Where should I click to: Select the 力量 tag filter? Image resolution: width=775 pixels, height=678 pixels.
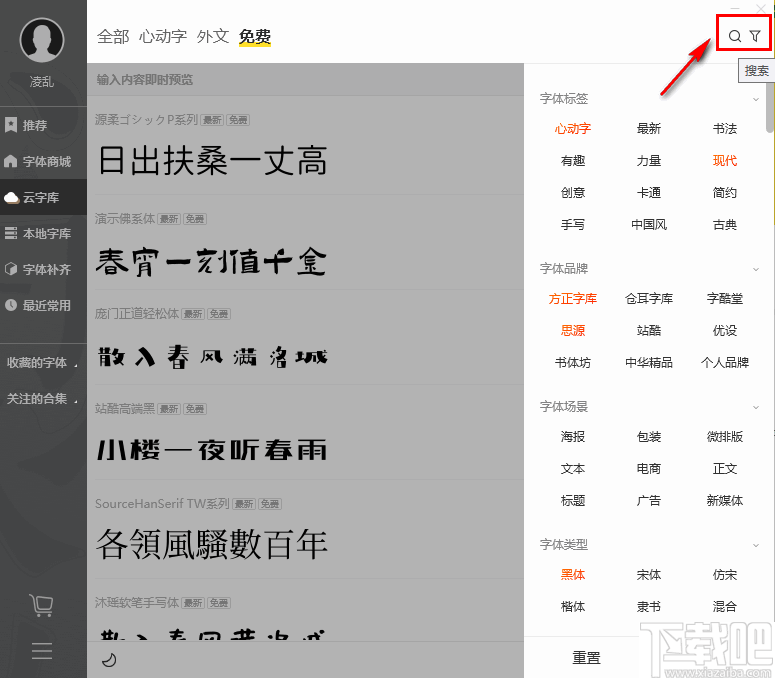tap(649, 161)
